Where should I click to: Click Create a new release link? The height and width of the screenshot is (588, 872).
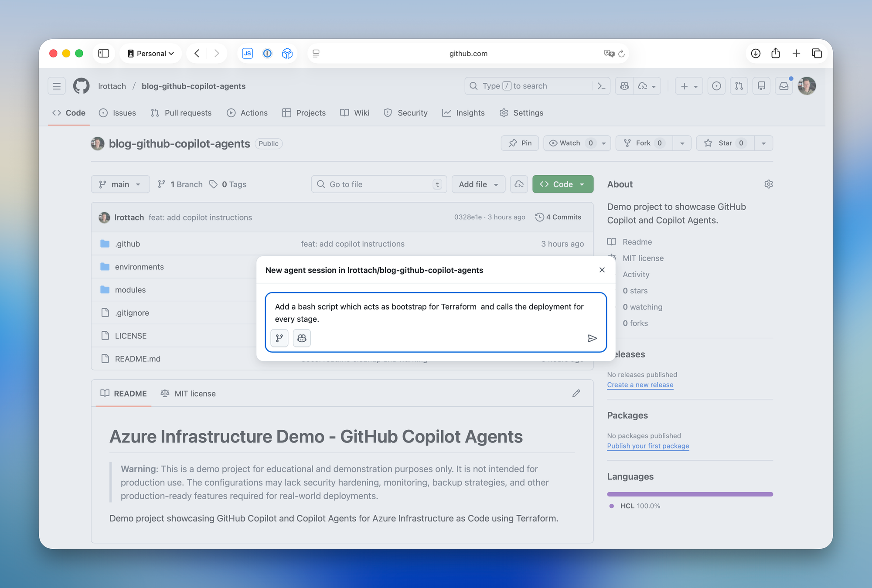coord(640,385)
